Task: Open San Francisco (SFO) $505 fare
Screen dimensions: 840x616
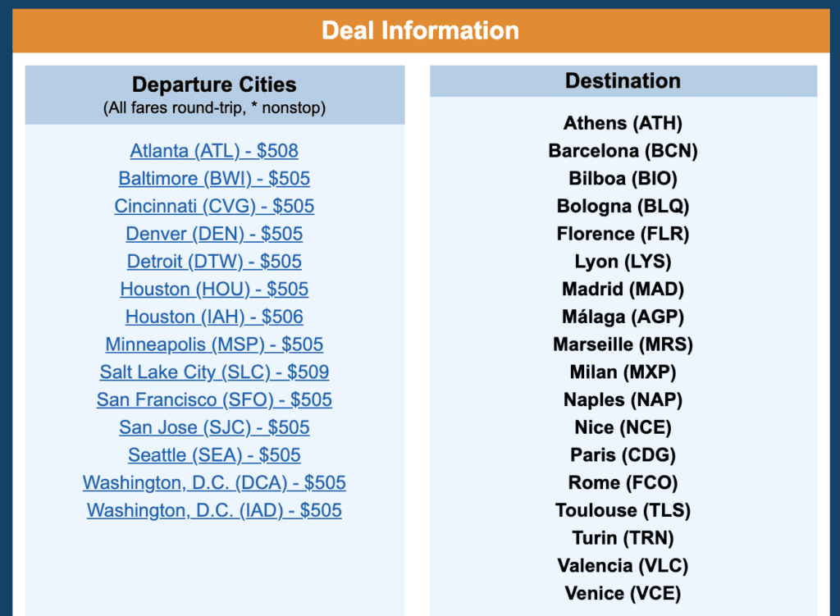Action: (214, 400)
